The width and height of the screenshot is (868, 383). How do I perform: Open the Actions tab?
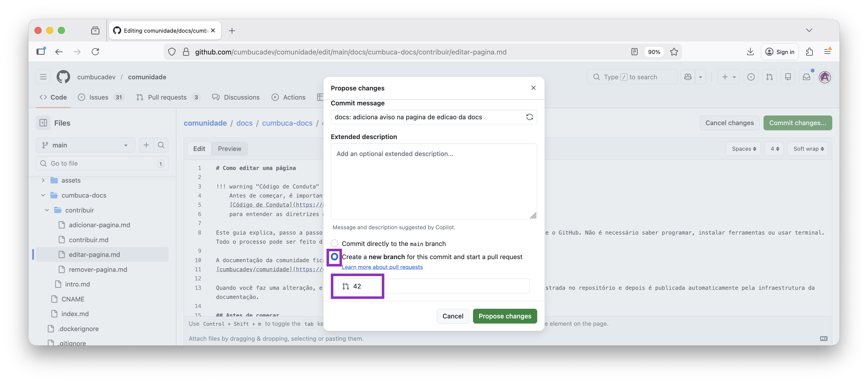point(289,97)
